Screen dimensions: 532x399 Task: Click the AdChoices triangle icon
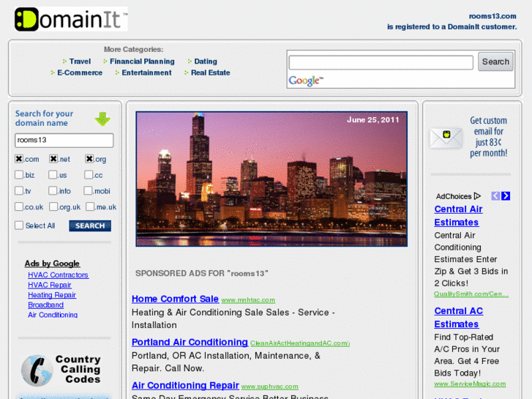point(477,196)
